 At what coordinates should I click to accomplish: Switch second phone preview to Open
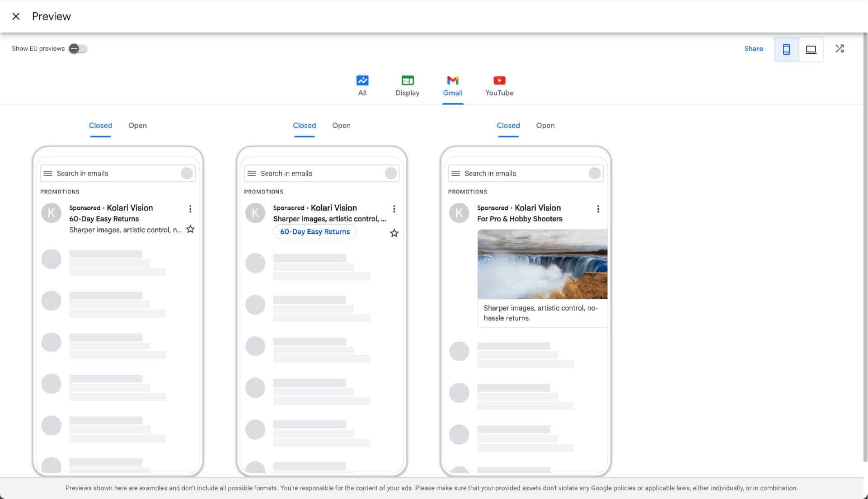click(x=341, y=126)
